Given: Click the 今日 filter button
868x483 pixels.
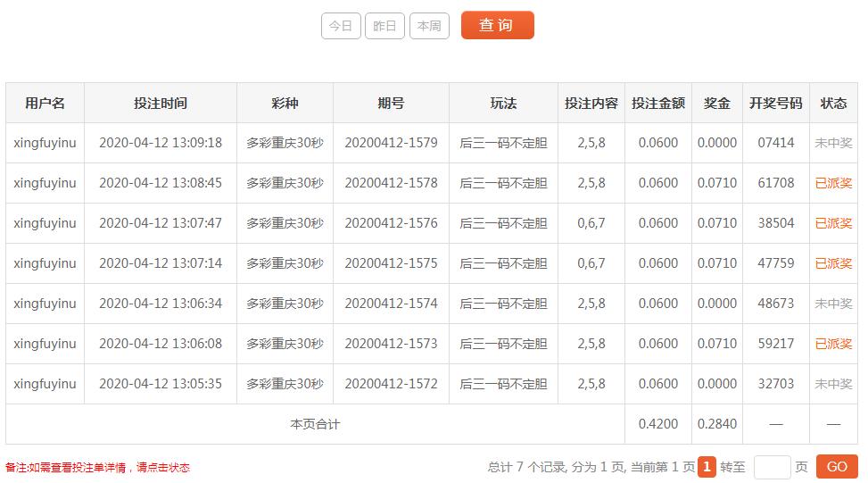Looking at the screenshot, I should [x=341, y=26].
